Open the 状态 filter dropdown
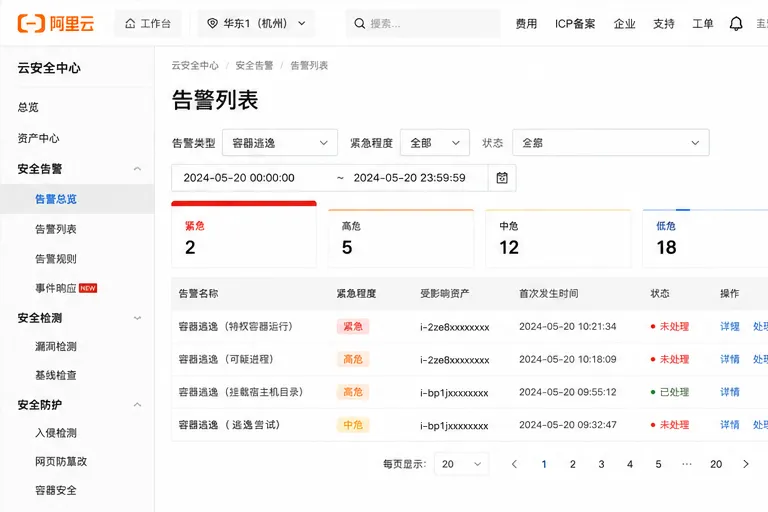 click(x=611, y=143)
